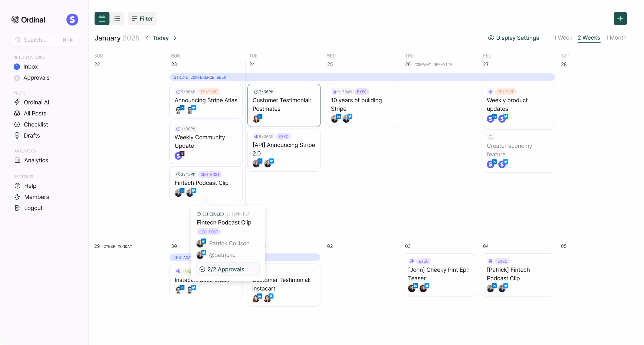Open the Fintech Podcast Clip card on Monday

pyautogui.click(x=206, y=184)
